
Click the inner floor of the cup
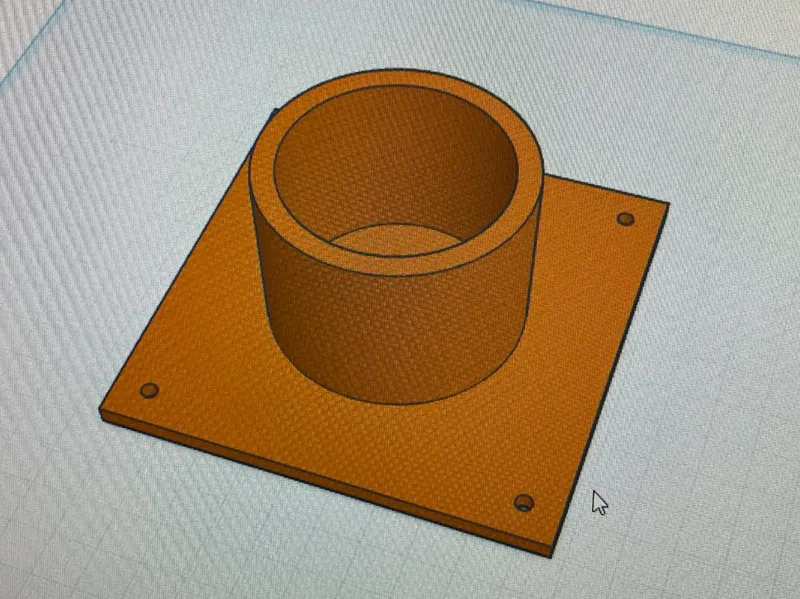tap(395, 241)
